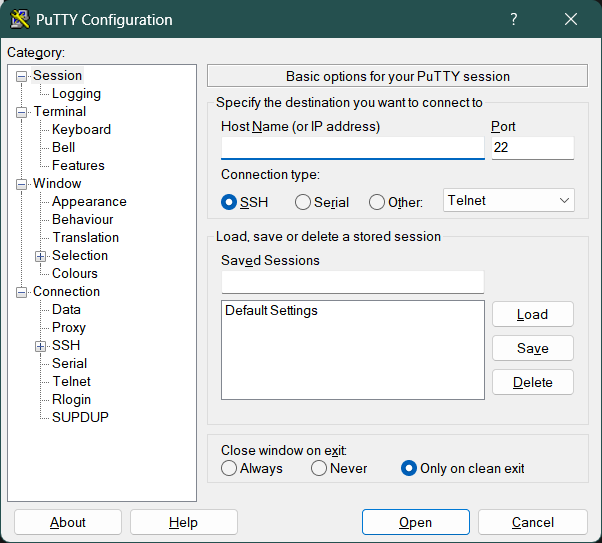Select Window category
602x543 pixels.
(57, 184)
